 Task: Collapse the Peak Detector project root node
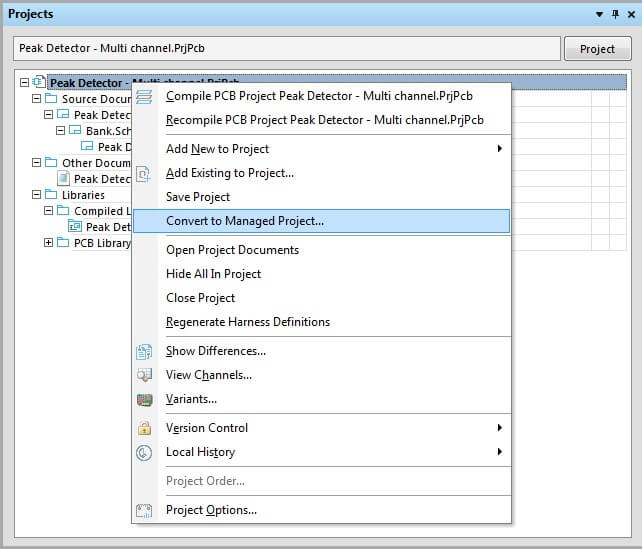click(25, 83)
